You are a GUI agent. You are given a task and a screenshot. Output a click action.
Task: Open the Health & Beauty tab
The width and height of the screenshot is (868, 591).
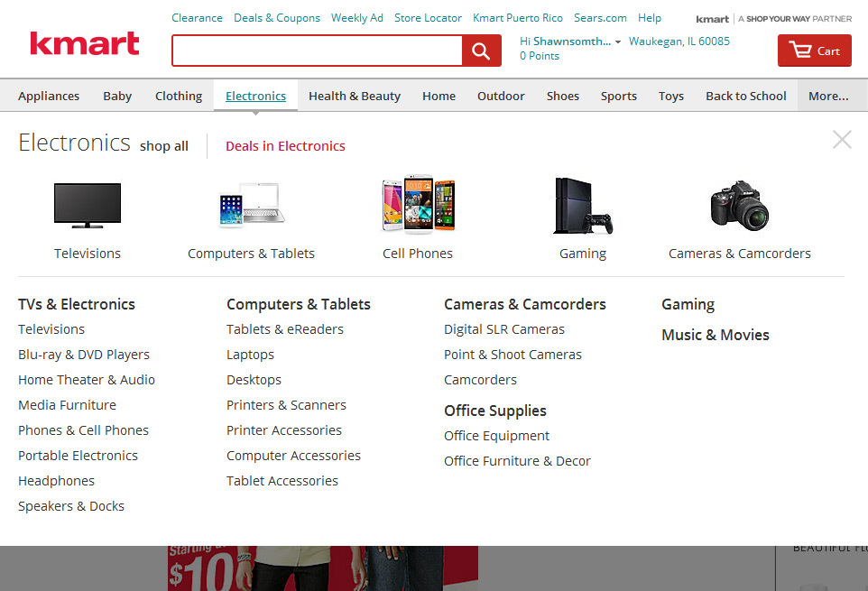(x=355, y=96)
